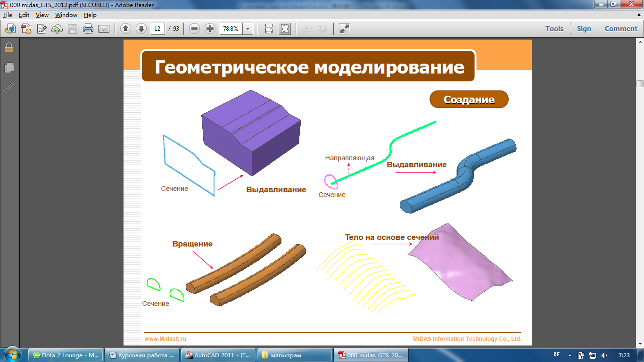
Task: Zoom out using the minus button
Action: point(194,29)
